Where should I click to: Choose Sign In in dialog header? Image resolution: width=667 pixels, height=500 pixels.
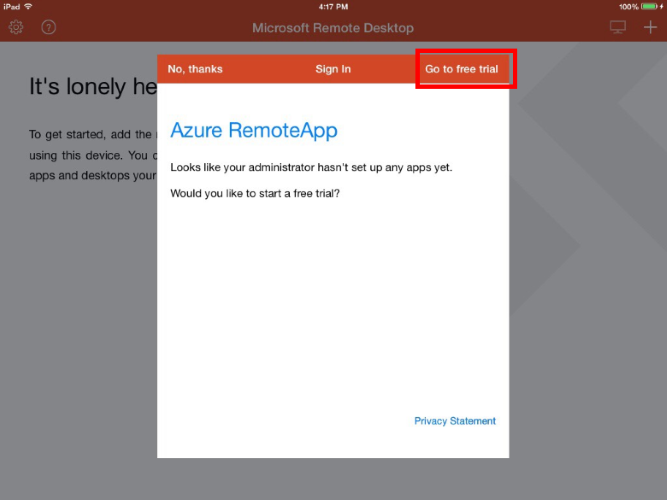click(x=333, y=69)
